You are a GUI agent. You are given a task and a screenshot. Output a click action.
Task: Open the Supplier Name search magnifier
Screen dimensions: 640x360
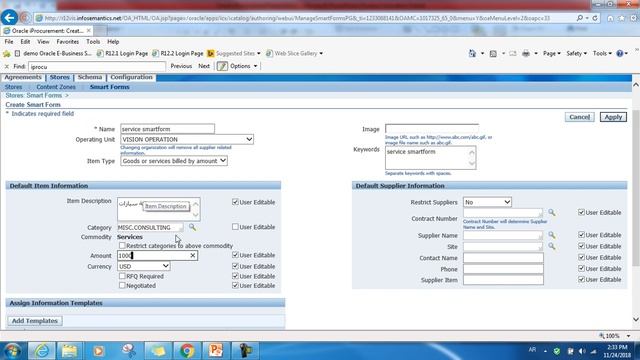click(551, 235)
